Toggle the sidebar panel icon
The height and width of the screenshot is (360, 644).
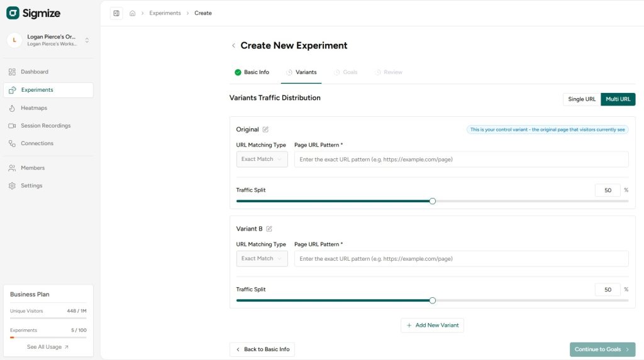point(116,13)
